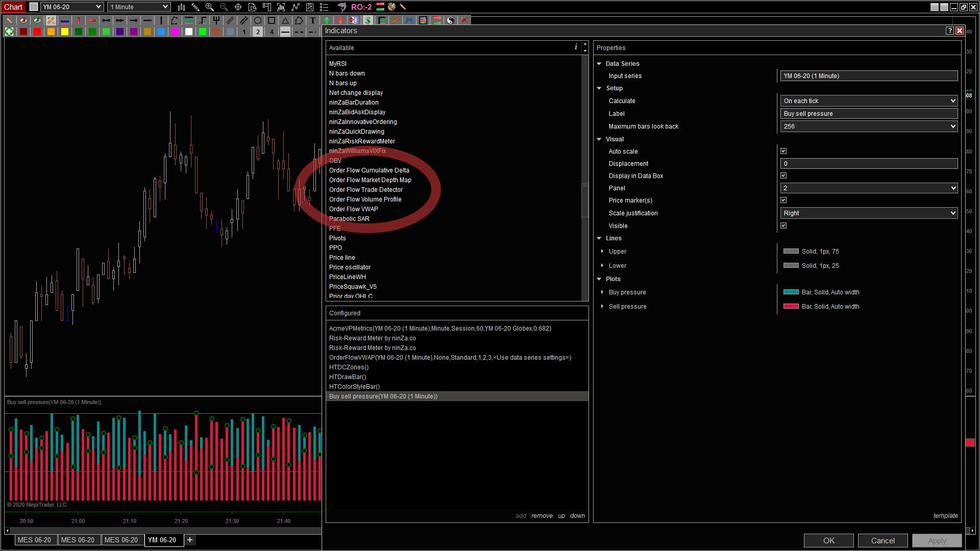This screenshot has width=980, height=551.
Task: Toggle the Auto scale checkbox
Action: tap(783, 152)
